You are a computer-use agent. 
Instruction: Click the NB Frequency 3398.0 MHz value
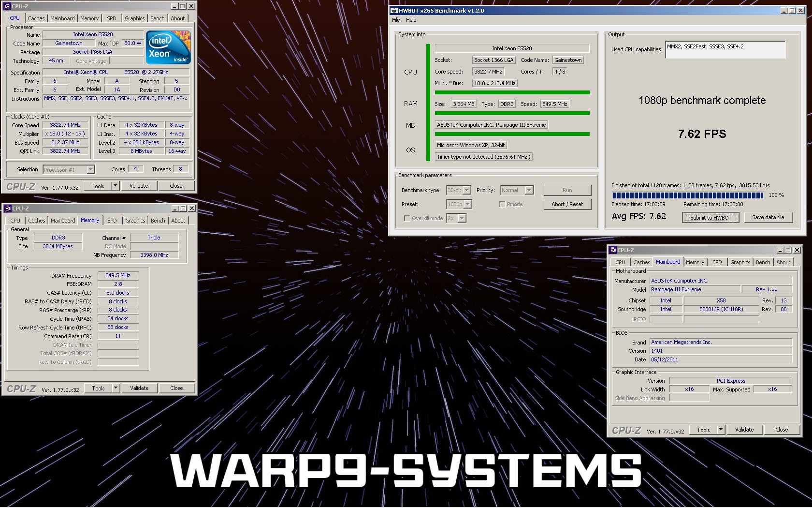tap(154, 255)
